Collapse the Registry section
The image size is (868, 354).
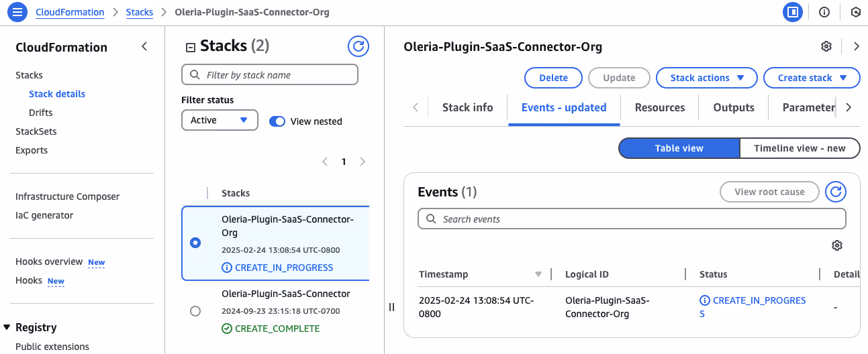pyautogui.click(x=7, y=327)
